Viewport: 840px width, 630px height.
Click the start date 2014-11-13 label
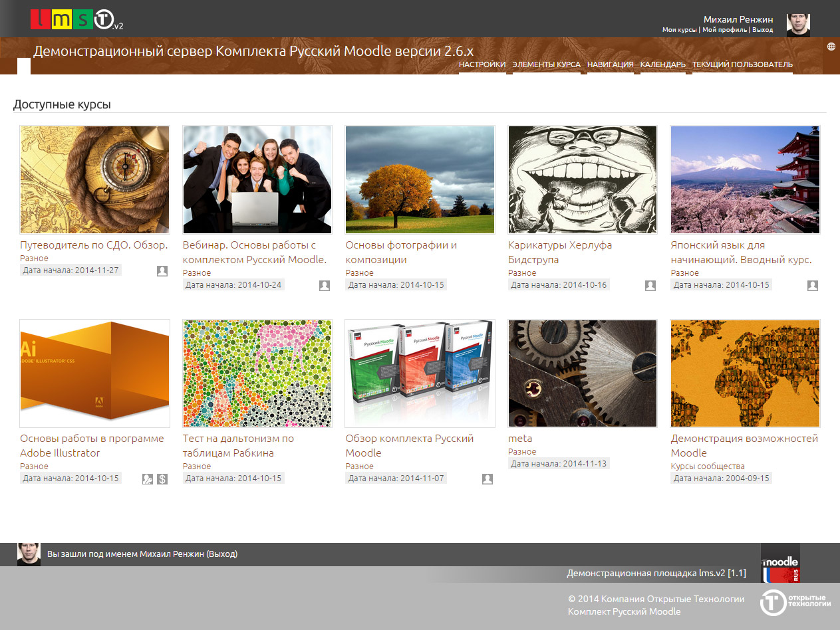coord(559,464)
